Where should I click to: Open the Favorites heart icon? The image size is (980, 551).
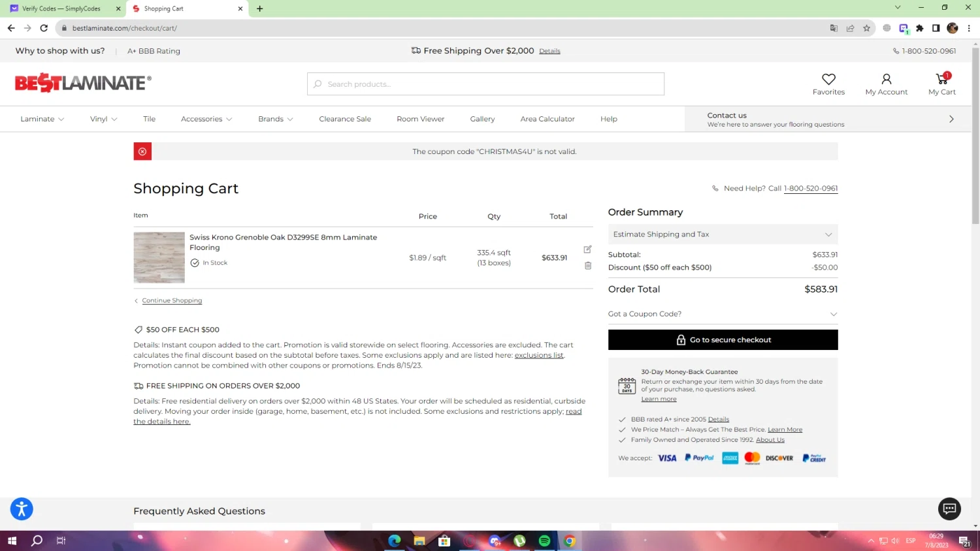point(828,79)
